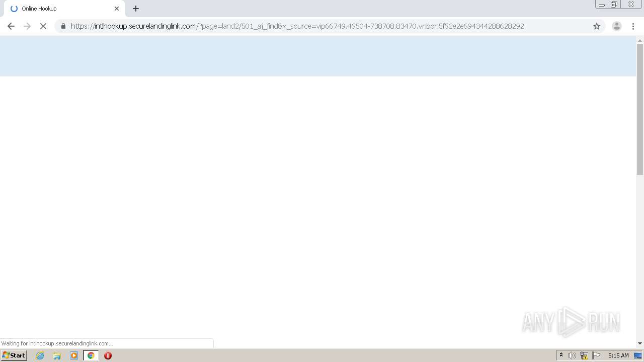Image resolution: width=644 pixels, height=362 pixels.
Task: Open a new tab
Action: tap(136, 9)
